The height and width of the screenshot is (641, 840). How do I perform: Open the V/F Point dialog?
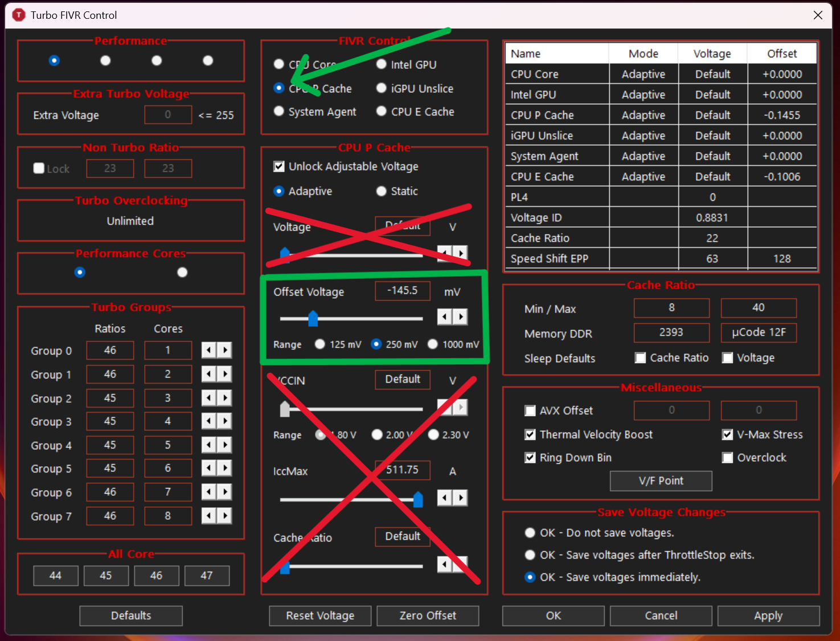tap(661, 480)
